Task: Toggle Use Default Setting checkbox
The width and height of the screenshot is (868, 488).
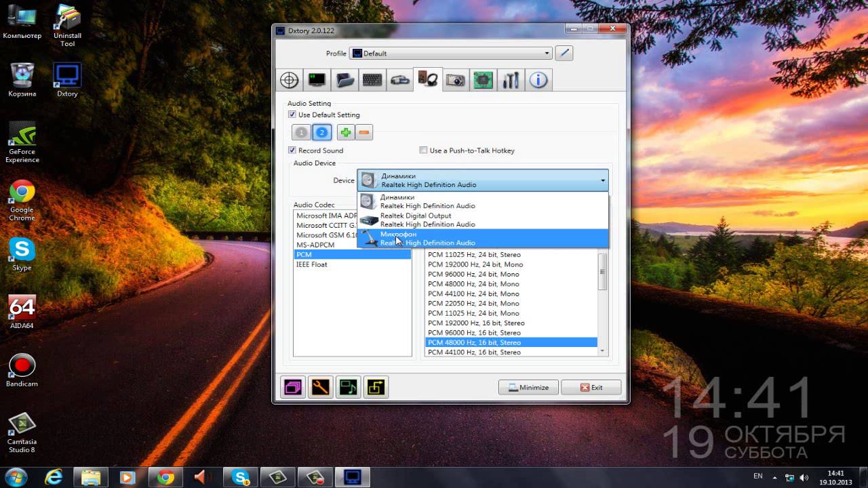Action: [x=292, y=115]
